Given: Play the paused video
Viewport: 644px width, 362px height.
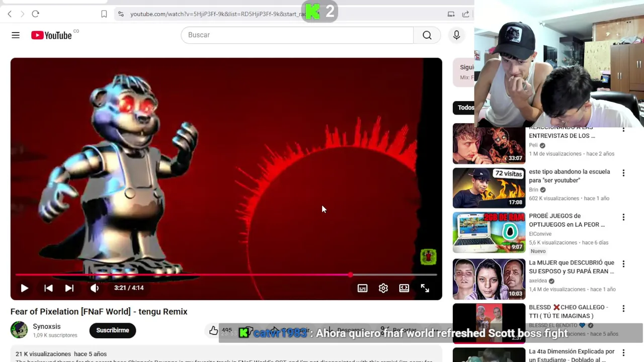Looking at the screenshot, I should pos(24,288).
